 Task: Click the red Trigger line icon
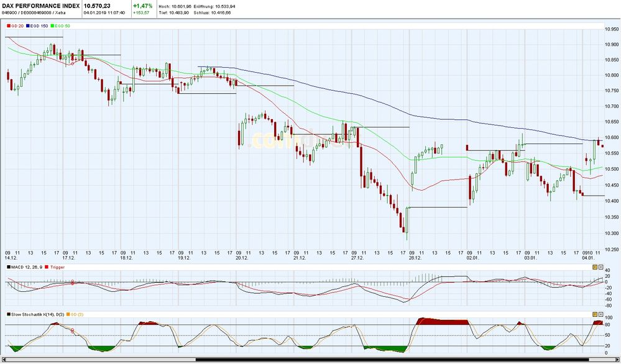[x=47, y=268]
